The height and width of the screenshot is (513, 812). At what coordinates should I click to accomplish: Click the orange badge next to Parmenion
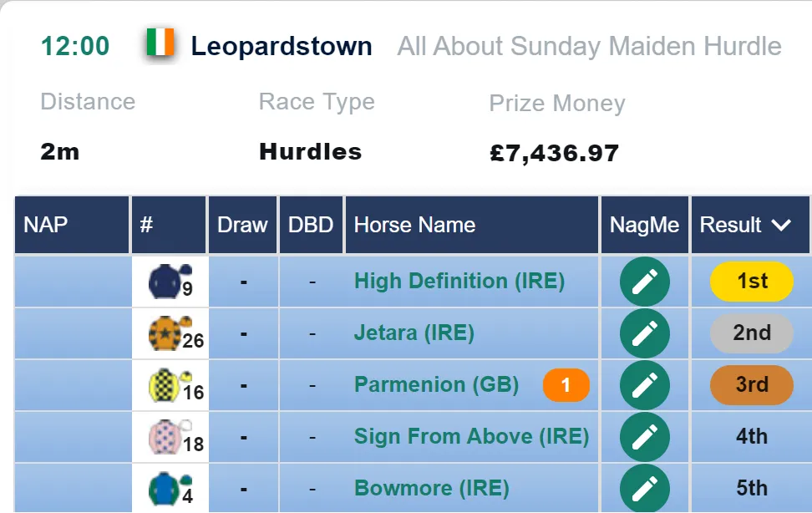point(566,385)
